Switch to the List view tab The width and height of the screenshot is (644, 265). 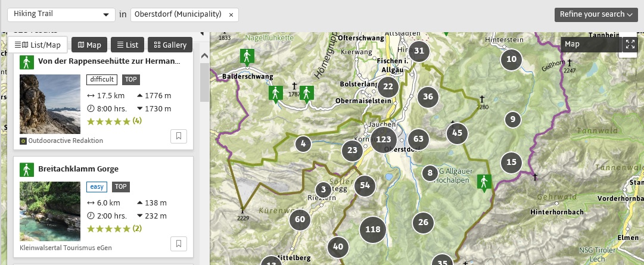[127, 45]
